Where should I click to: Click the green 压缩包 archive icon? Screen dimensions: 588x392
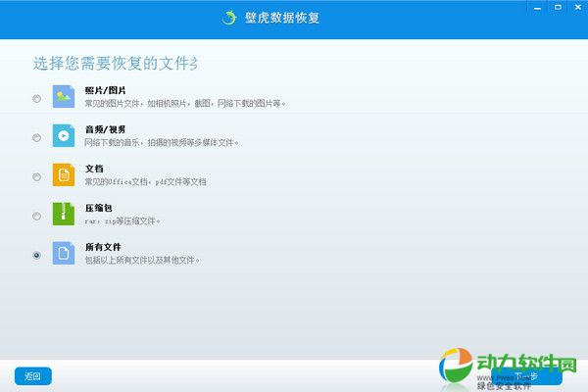pyautogui.click(x=64, y=215)
